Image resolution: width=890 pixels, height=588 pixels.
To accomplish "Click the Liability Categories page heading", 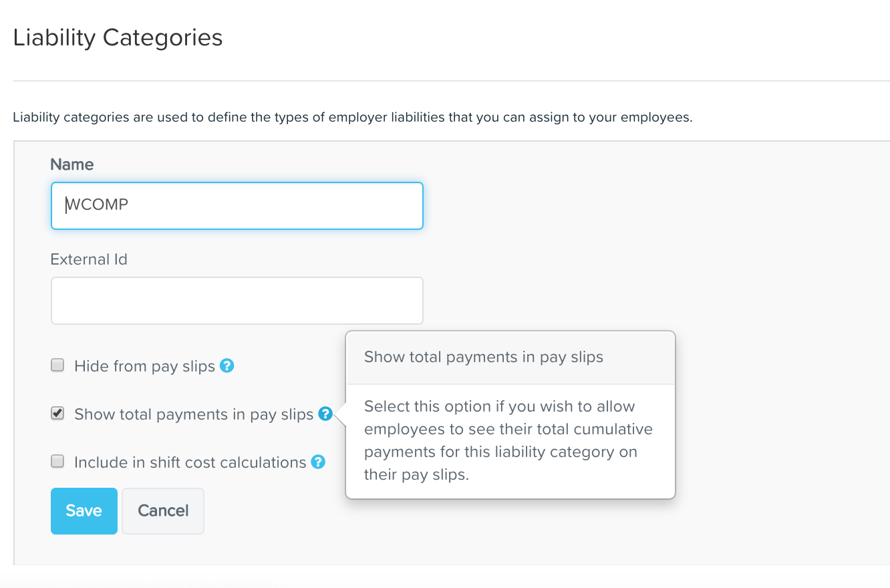I will pos(118,37).
